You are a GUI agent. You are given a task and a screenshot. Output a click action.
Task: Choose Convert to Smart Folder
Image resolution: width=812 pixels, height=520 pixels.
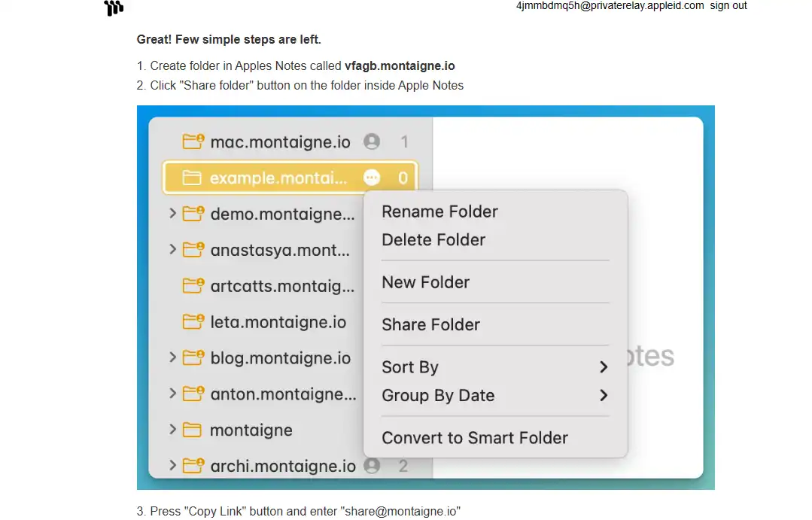coord(474,438)
